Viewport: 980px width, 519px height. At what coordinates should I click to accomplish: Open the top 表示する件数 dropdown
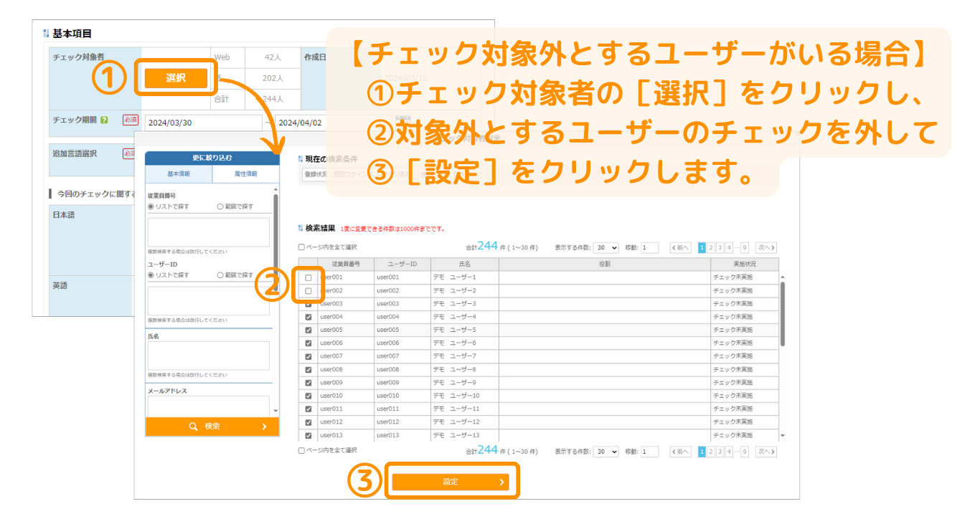click(x=606, y=248)
